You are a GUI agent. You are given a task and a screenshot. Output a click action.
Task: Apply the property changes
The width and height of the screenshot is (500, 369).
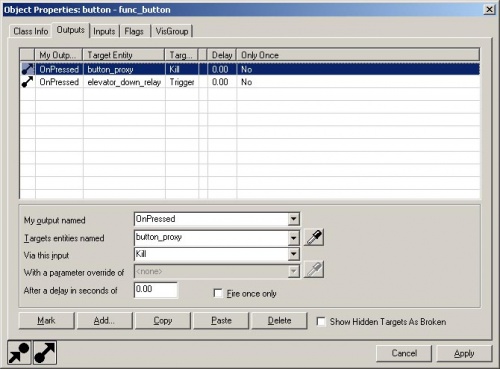point(464,353)
